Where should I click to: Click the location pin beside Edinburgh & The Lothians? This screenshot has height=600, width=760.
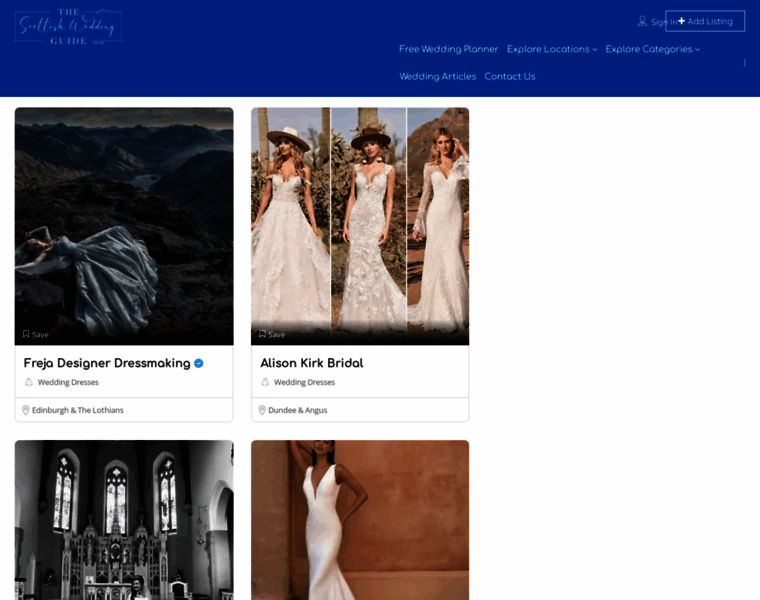26,410
